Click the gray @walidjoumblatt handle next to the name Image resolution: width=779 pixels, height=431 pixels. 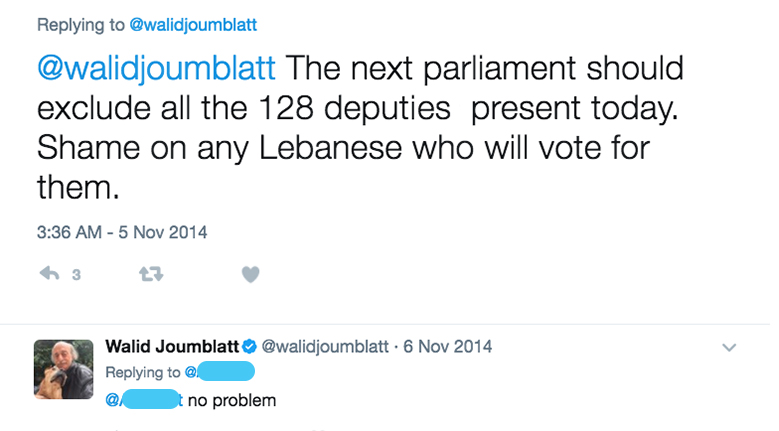point(326,347)
